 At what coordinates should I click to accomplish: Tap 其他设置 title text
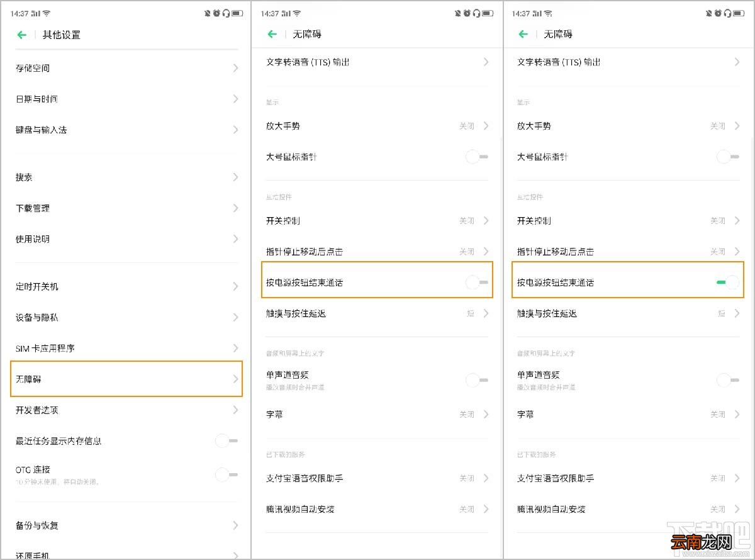point(62,35)
